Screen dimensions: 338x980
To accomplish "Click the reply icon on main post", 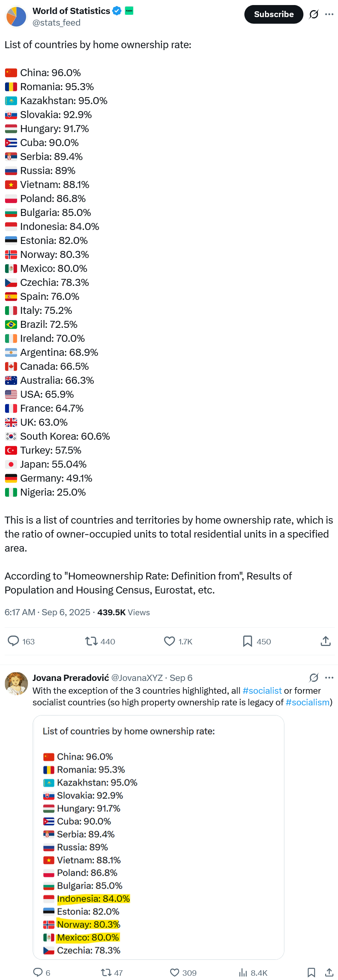I will (14, 641).
